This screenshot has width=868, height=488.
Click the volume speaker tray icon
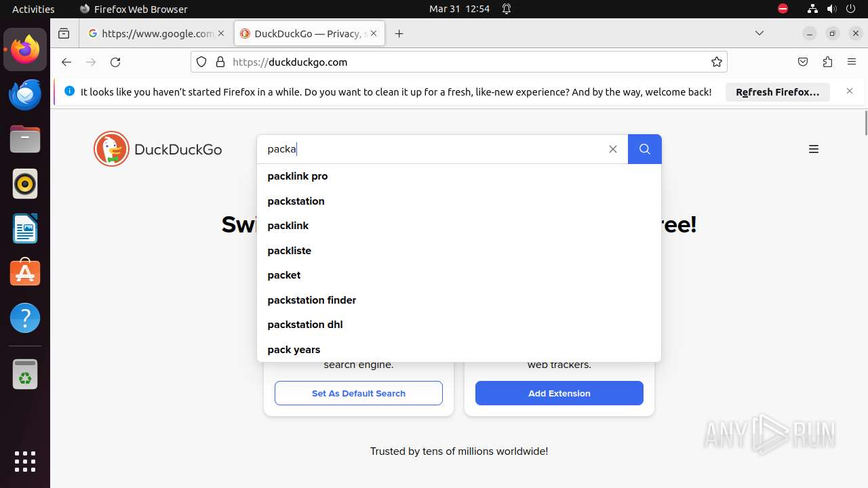831,9
